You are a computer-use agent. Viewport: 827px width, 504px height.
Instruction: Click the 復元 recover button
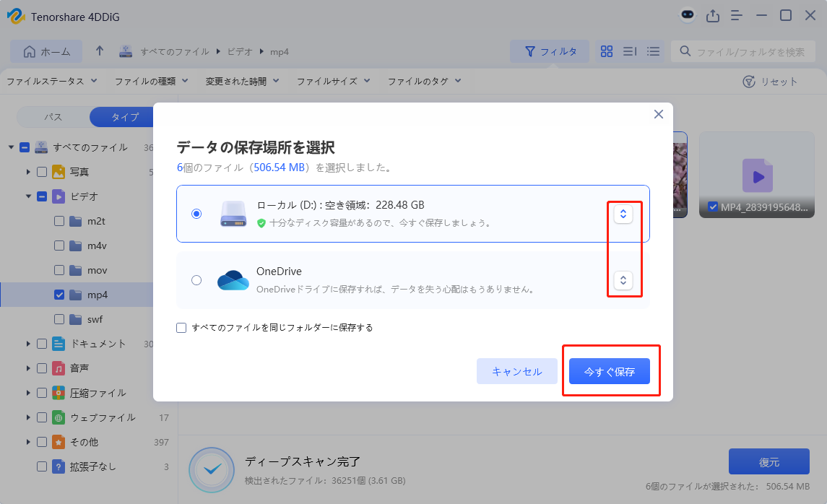point(769,462)
